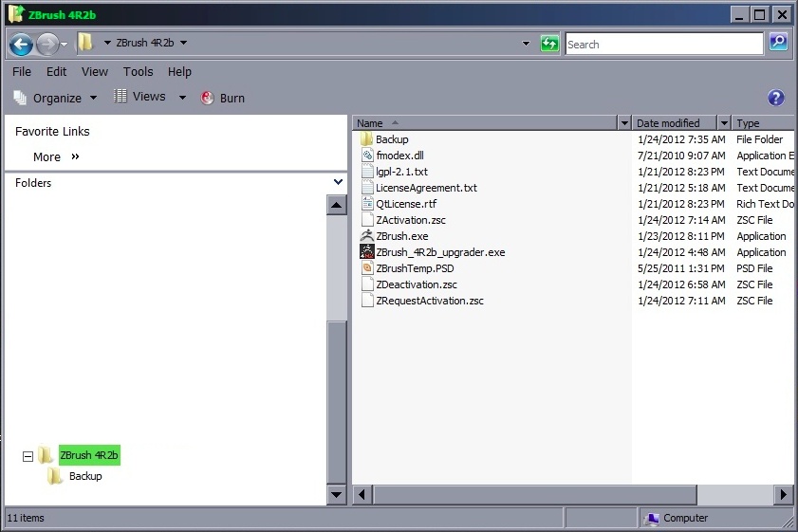The height and width of the screenshot is (532, 798).
Task: Select ZActivation.zsc file icon
Action: point(367,220)
